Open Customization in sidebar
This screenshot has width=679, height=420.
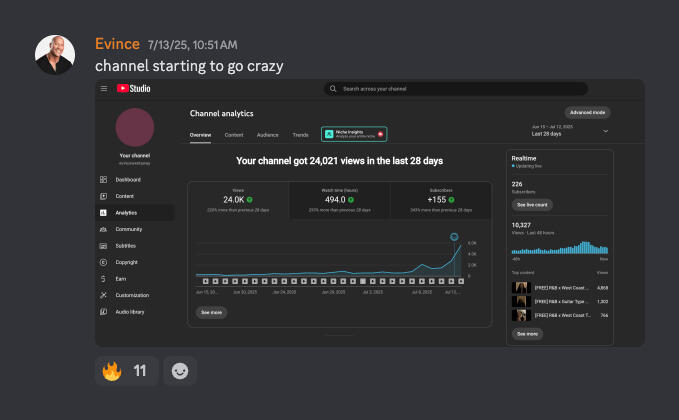click(132, 295)
